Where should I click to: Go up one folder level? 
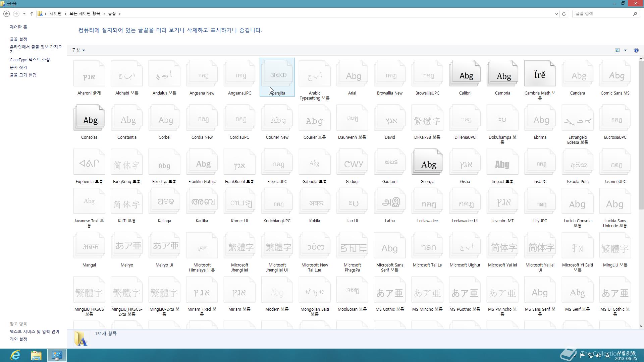[x=32, y=14]
